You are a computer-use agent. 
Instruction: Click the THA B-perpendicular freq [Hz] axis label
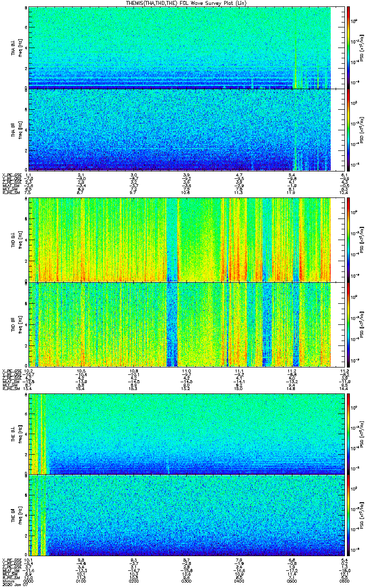(x=21, y=48)
